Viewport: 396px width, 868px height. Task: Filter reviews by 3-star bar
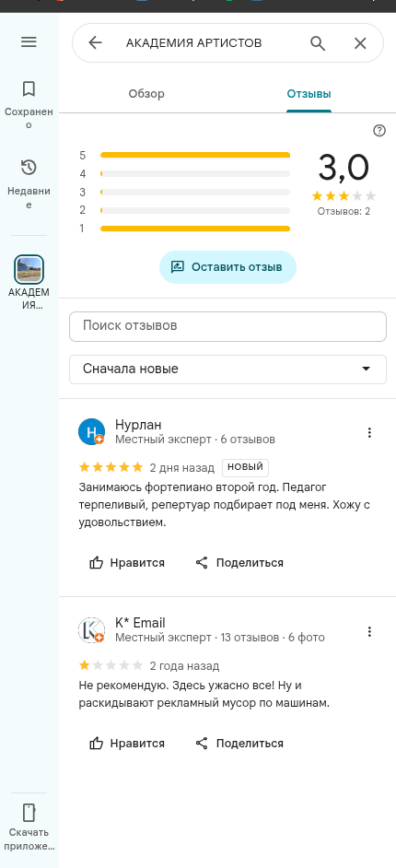(x=185, y=192)
